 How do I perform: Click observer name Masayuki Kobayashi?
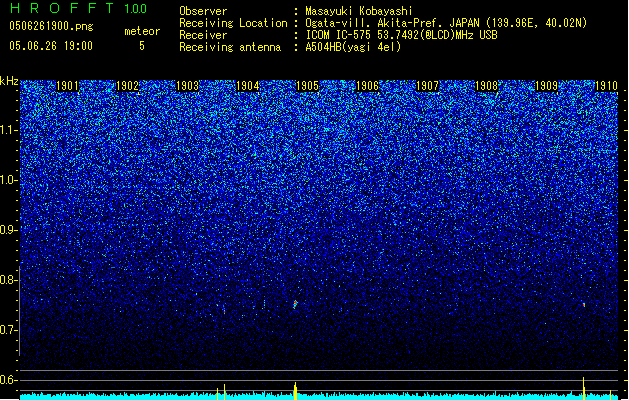click(x=359, y=11)
